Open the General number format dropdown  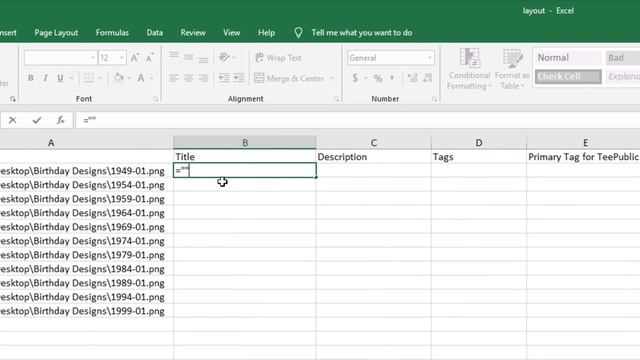pyautogui.click(x=430, y=58)
